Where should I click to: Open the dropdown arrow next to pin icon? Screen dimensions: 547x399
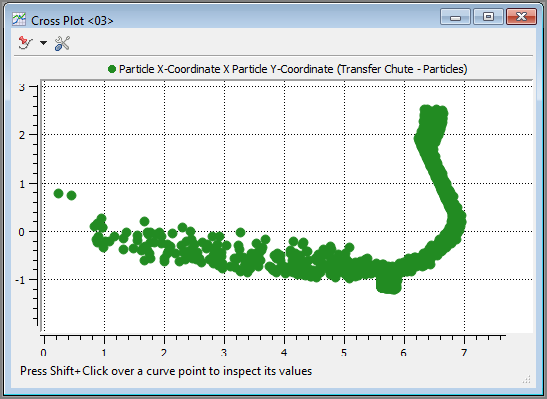pos(43,43)
